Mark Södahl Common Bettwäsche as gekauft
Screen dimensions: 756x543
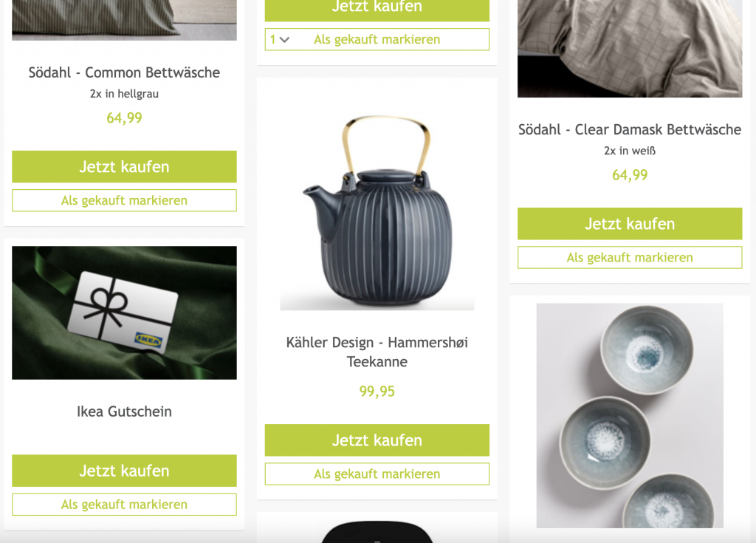[124, 200]
